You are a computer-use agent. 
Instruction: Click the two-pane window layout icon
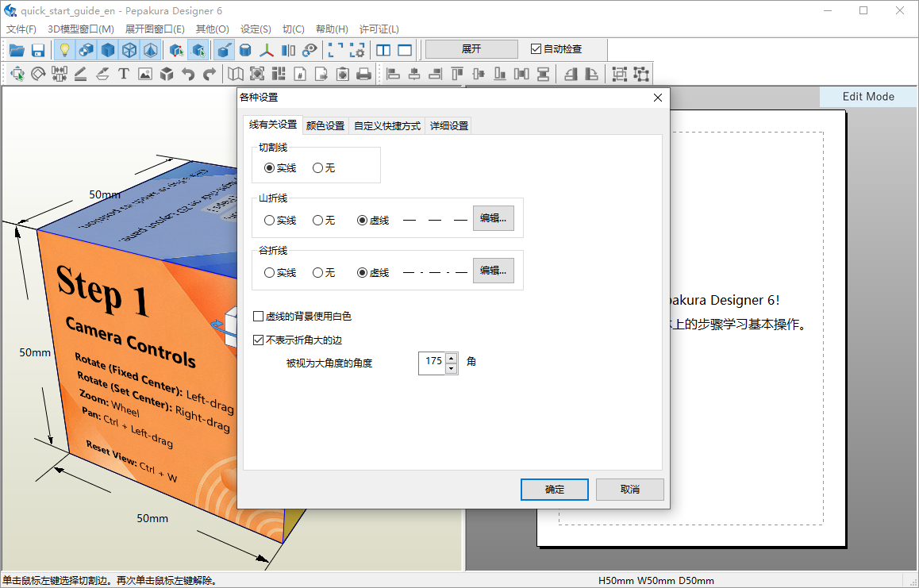pos(383,49)
